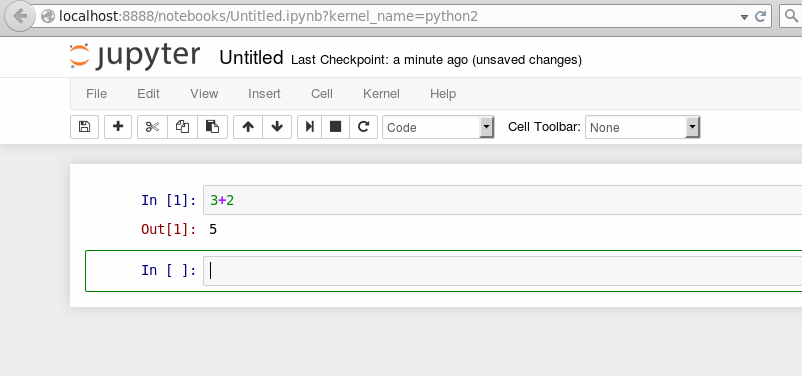Interrupt kernel with stop square icon

pyautogui.click(x=336, y=127)
